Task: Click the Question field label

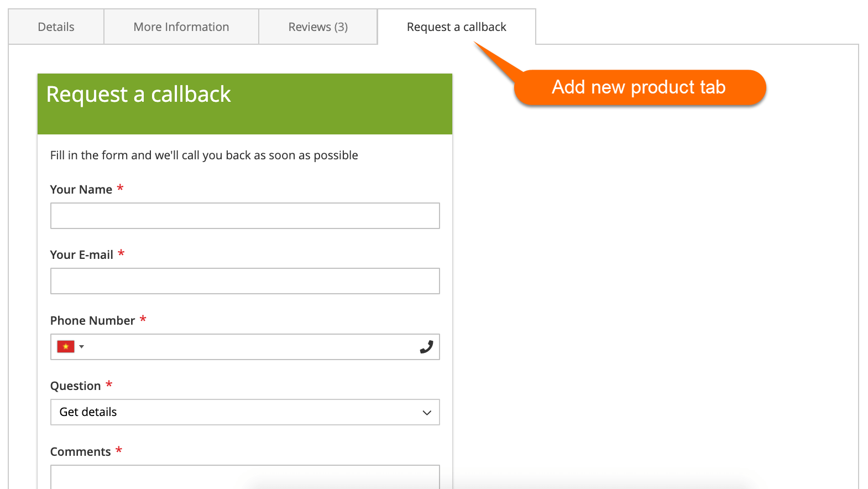Action: pos(76,386)
